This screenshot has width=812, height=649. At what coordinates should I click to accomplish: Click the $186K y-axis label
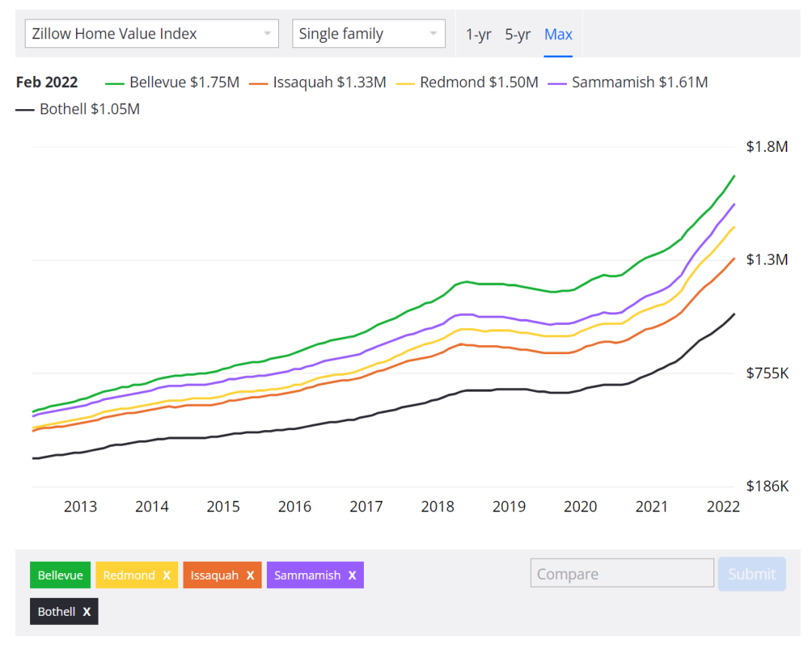(x=768, y=486)
